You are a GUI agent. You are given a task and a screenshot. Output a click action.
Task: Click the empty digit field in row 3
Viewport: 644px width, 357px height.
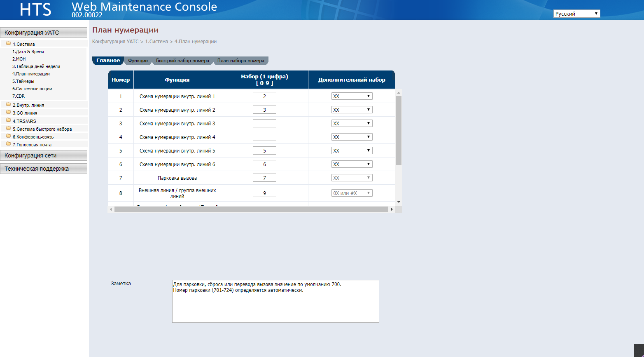(x=264, y=123)
